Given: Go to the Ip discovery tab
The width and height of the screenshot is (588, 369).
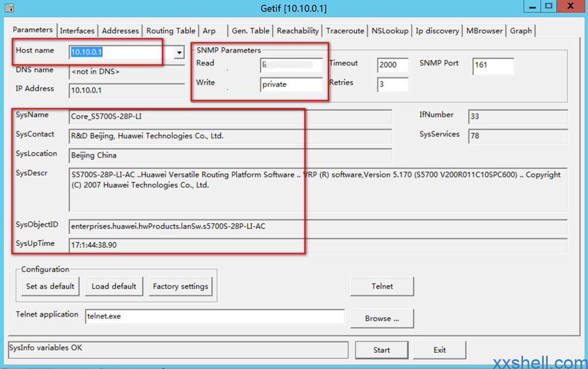Looking at the screenshot, I should point(437,31).
